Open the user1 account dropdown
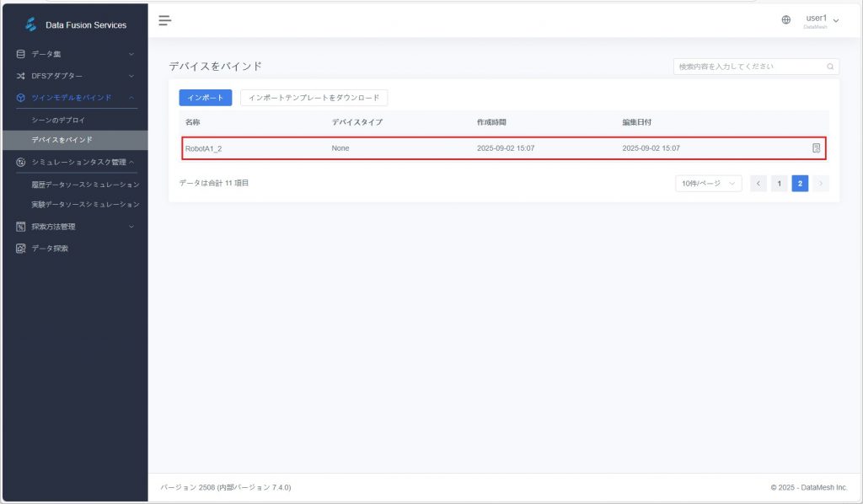 pos(822,20)
